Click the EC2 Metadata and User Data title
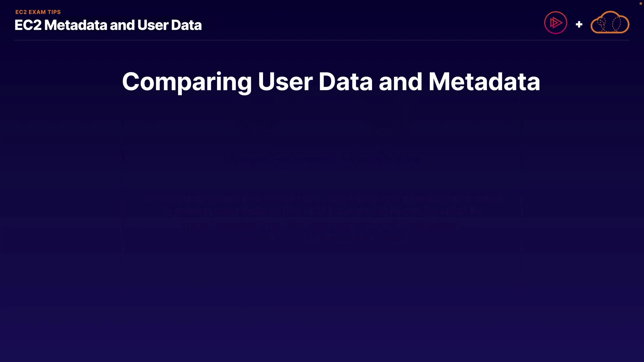 click(108, 25)
